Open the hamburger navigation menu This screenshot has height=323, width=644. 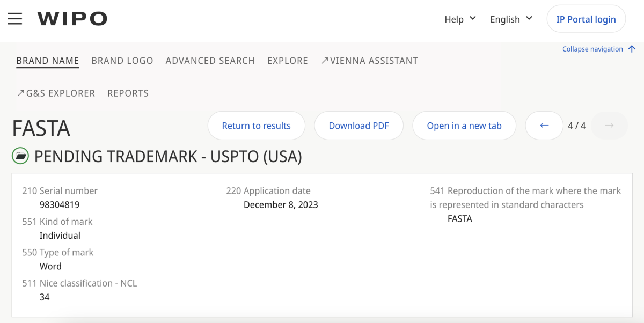pyautogui.click(x=15, y=19)
